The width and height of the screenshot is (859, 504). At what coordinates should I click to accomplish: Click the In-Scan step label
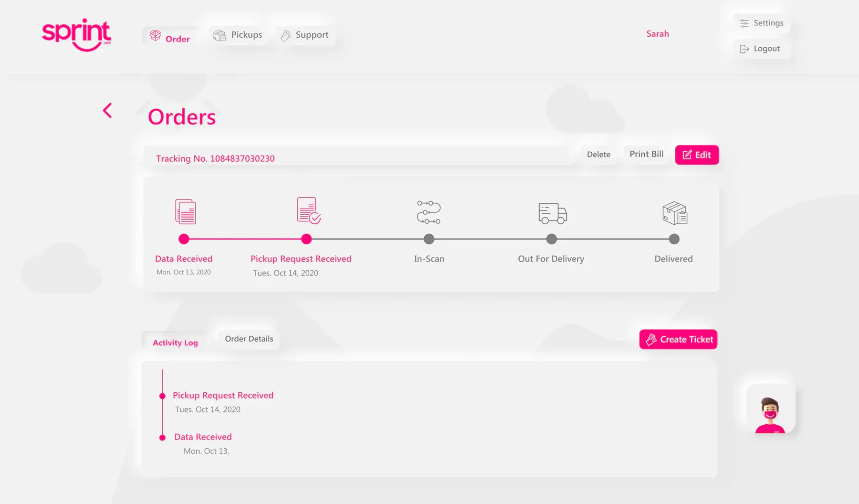[429, 259]
